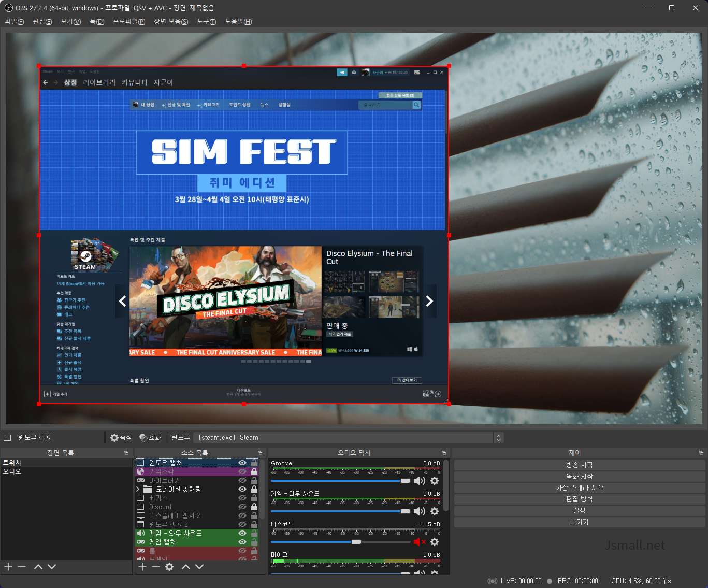
Task: Open the 프로파일 menu
Action: (x=129, y=21)
